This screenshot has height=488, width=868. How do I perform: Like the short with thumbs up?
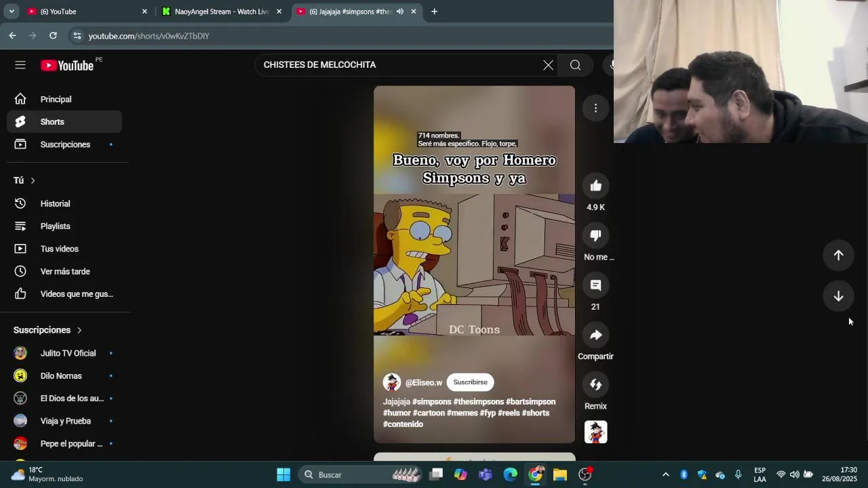point(595,186)
